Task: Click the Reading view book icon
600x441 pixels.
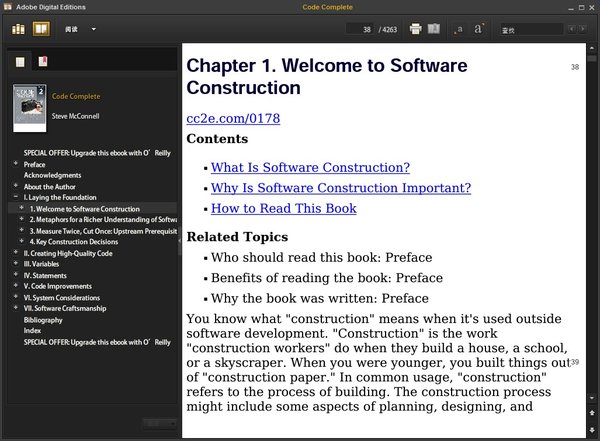Action: coord(40,29)
